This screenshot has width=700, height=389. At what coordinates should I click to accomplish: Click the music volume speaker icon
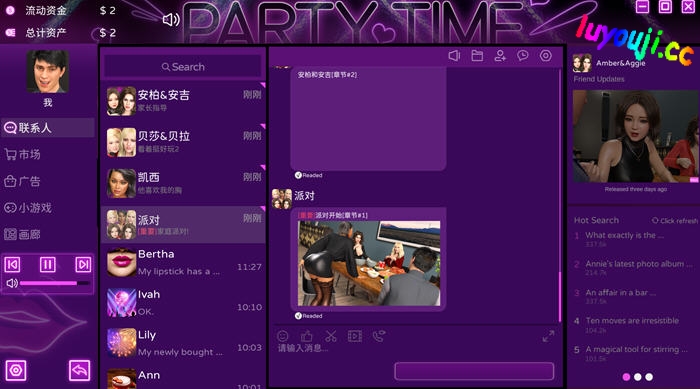point(12,283)
